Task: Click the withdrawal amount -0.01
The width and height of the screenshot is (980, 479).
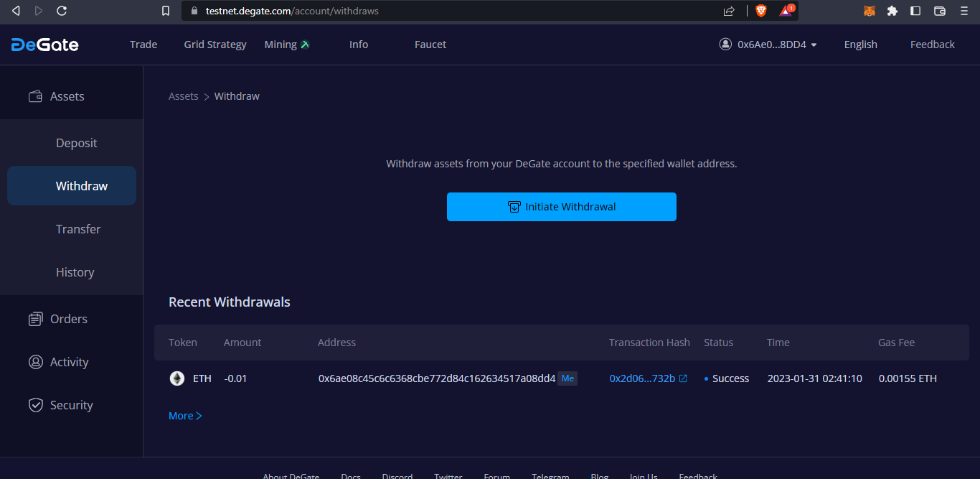Action: tap(235, 378)
